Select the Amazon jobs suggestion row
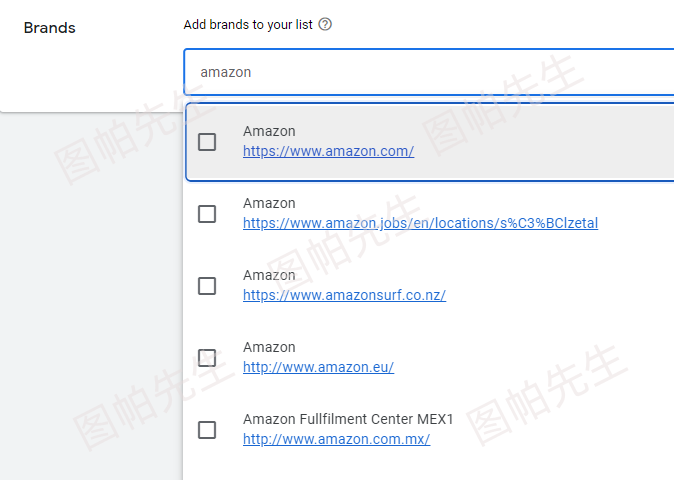 tap(430, 214)
